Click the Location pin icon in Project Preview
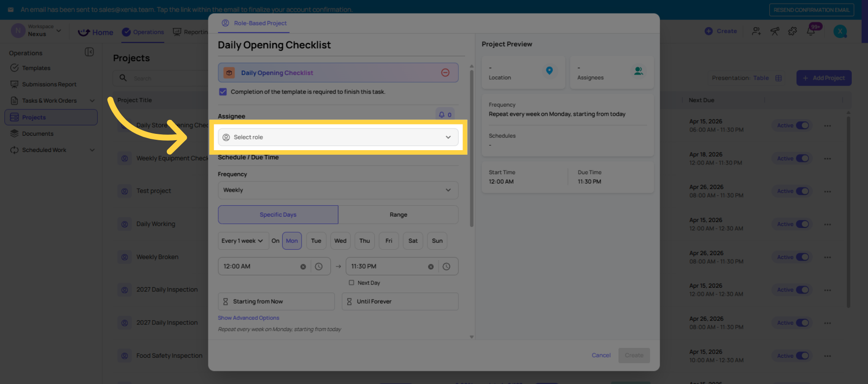Viewport: 868px width, 384px height. tap(549, 71)
